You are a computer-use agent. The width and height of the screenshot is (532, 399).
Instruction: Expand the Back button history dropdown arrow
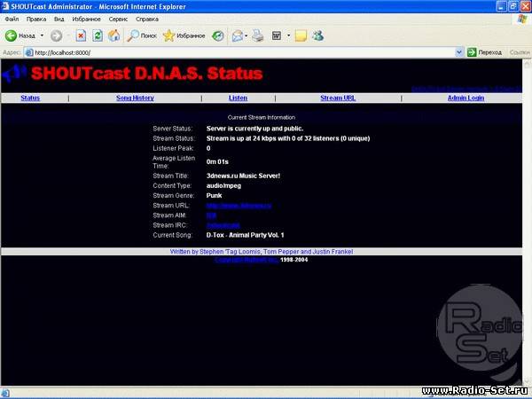tap(41, 36)
